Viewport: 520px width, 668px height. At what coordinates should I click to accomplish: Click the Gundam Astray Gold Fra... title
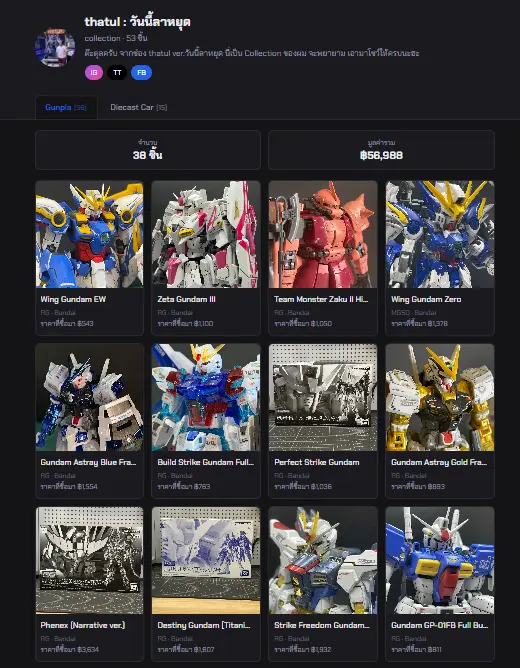[439, 462]
